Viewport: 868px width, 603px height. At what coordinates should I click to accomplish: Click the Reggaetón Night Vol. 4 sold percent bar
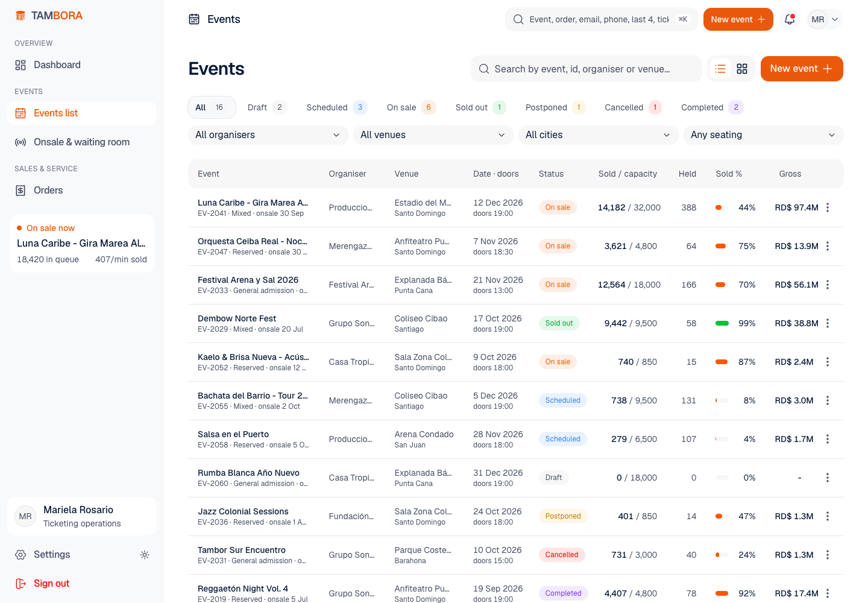[x=722, y=593]
